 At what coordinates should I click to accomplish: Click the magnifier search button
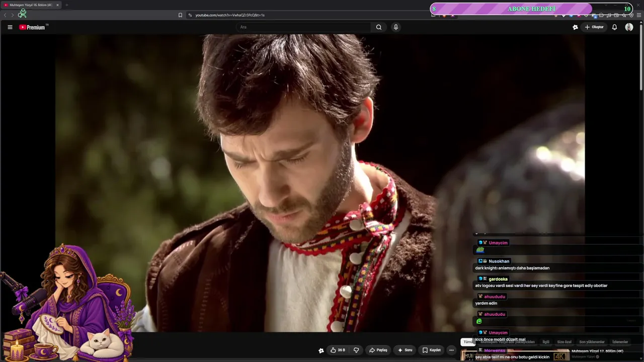click(379, 27)
